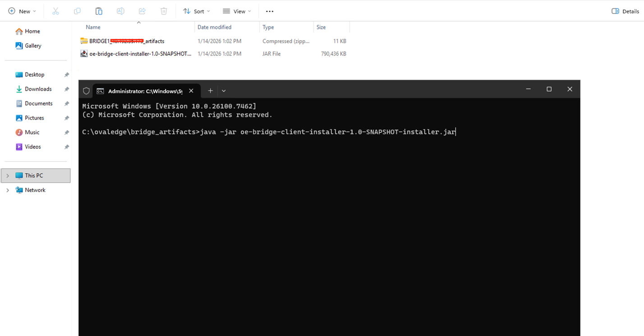Click the Share icon in toolbar
Screen dimensions: 644x336
click(142, 11)
